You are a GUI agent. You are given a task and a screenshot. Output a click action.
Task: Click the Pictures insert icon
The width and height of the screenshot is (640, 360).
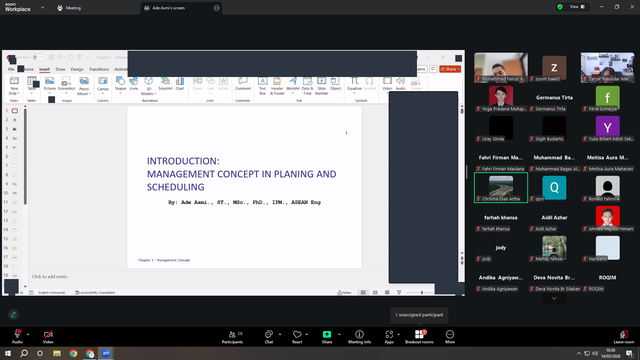pos(49,84)
